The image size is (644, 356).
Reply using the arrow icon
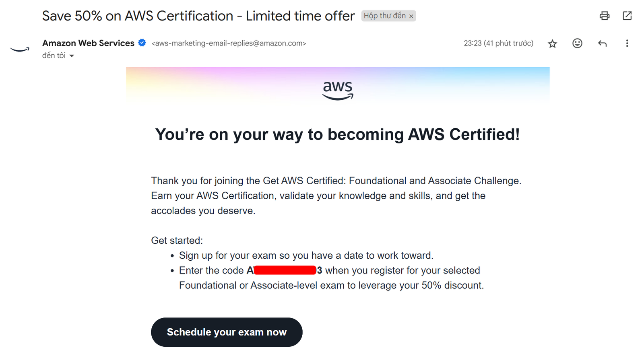tap(602, 43)
